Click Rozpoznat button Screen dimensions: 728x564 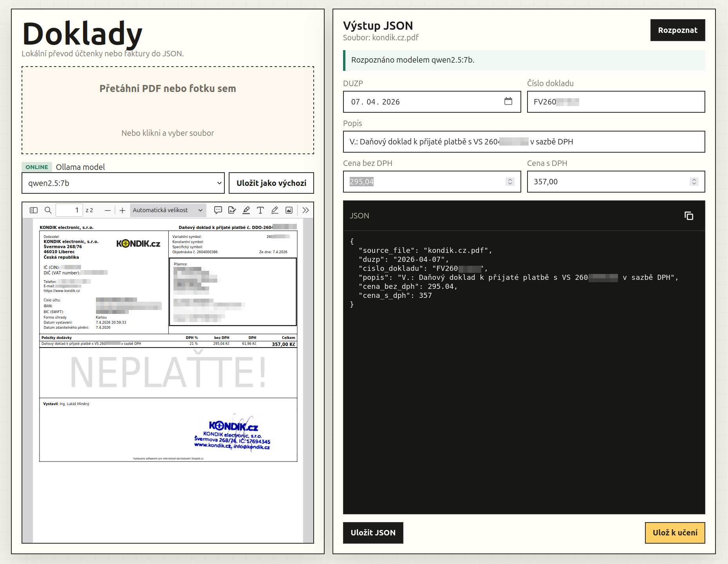677,30
